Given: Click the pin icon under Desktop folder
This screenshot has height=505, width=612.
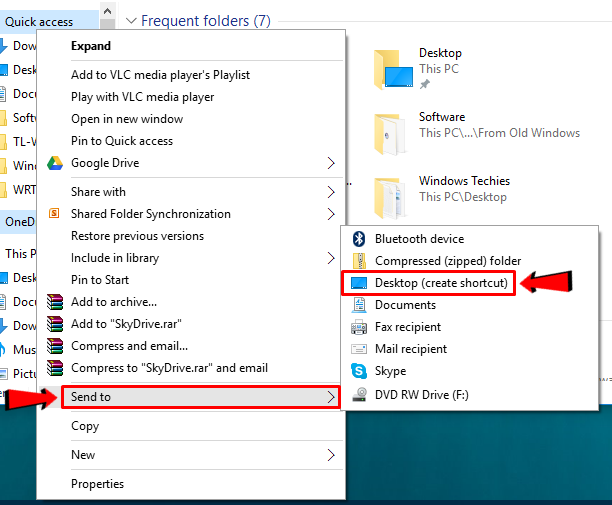Looking at the screenshot, I should tap(424, 84).
